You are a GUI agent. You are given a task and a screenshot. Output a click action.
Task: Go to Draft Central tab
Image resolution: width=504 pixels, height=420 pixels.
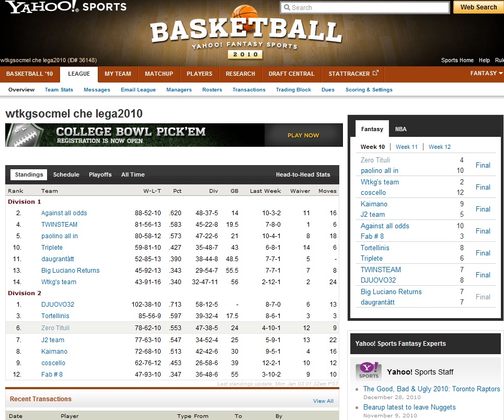291,74
